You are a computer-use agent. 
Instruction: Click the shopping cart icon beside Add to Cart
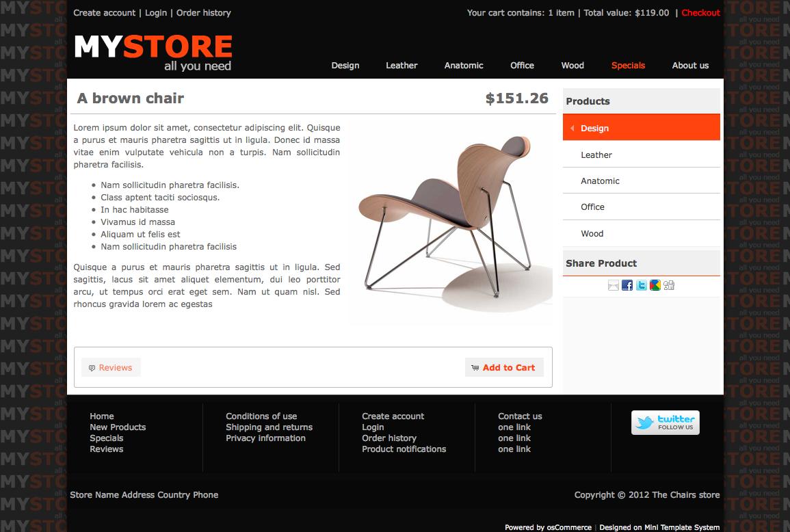point(475,368)
